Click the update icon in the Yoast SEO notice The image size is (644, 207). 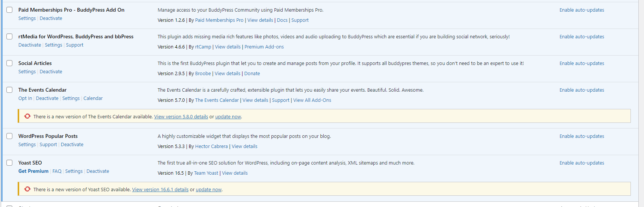pyautogui.click(x=27, y=189)
